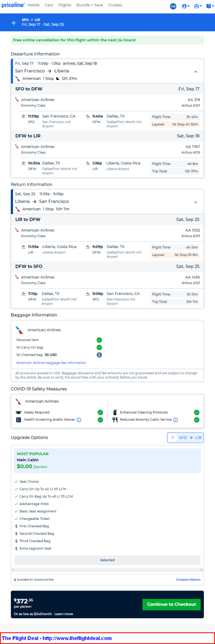Collapse the Return Information details
The image size is (215, 644).
[196, 202]
